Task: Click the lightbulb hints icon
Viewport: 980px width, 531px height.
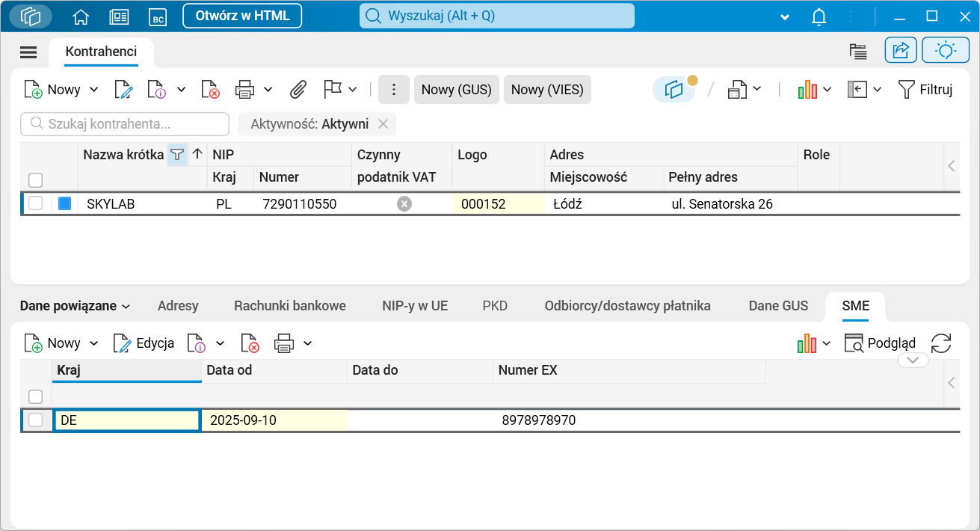Action: [x=946, y=50]
